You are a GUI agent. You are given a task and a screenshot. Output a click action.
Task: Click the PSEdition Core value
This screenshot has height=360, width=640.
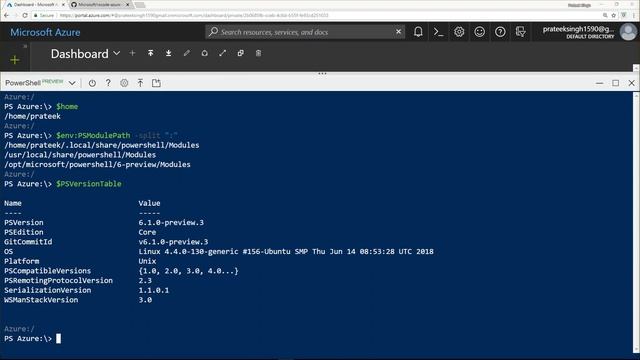(x=147, y=232)
